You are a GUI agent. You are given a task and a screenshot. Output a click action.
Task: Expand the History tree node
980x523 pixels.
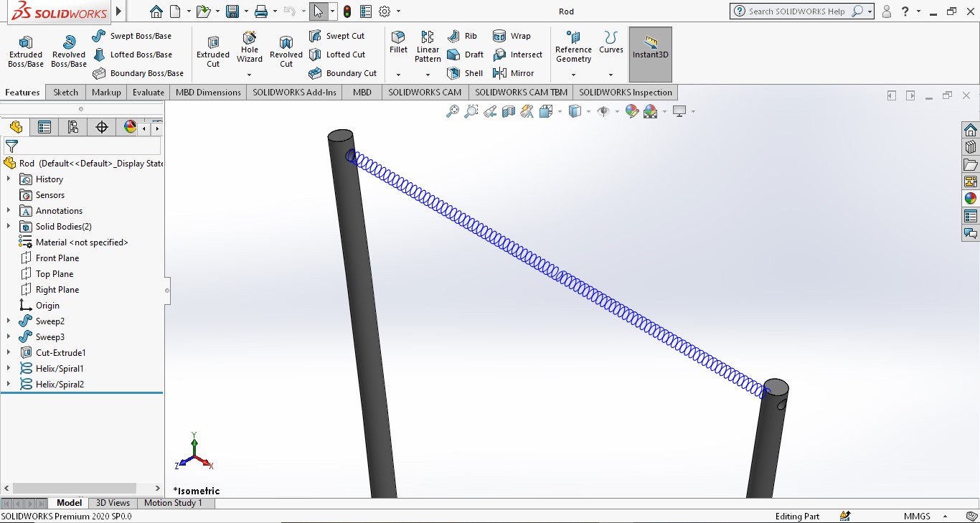(9, 179)
